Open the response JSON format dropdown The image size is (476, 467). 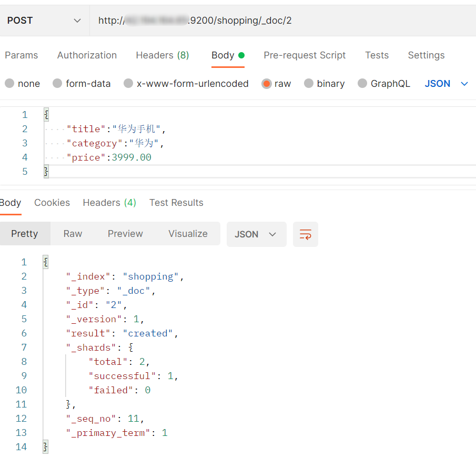[256, 234]
